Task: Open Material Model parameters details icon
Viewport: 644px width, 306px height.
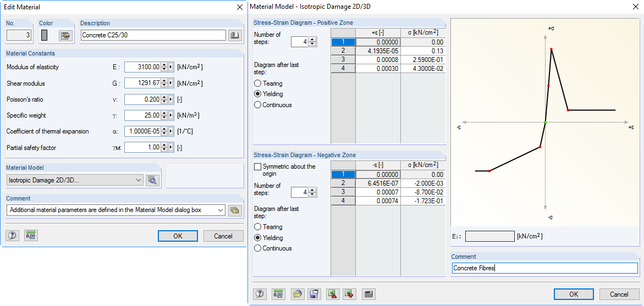Action: [152, 180]
